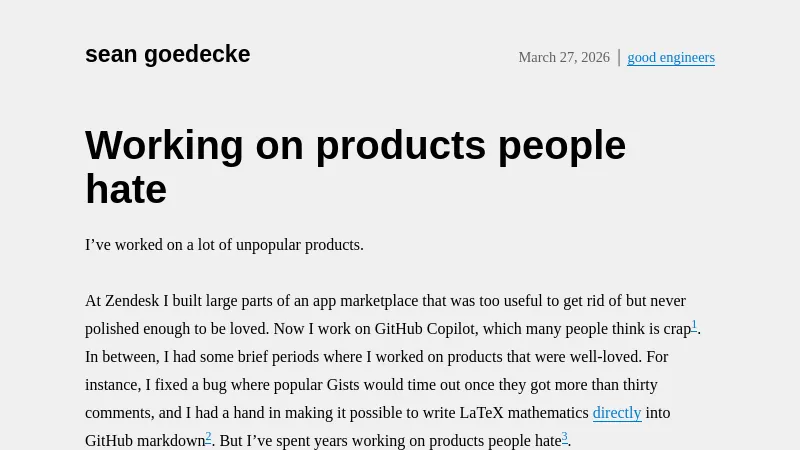Click the March 27, 2026 post date
800x450 pixels.
564,58
